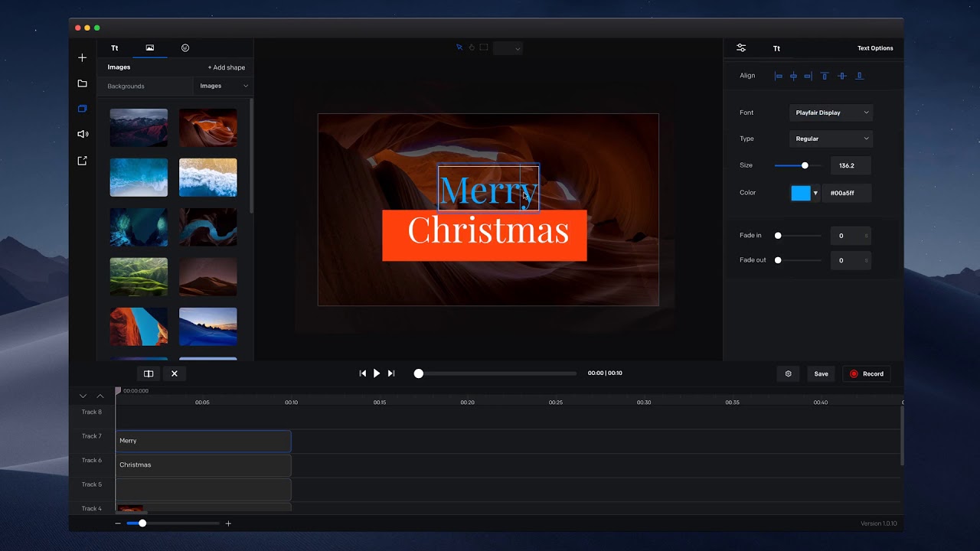Select the hand pan tool above canvas
The width and height of the screenshot is (980, 551).
coord(472,47)
